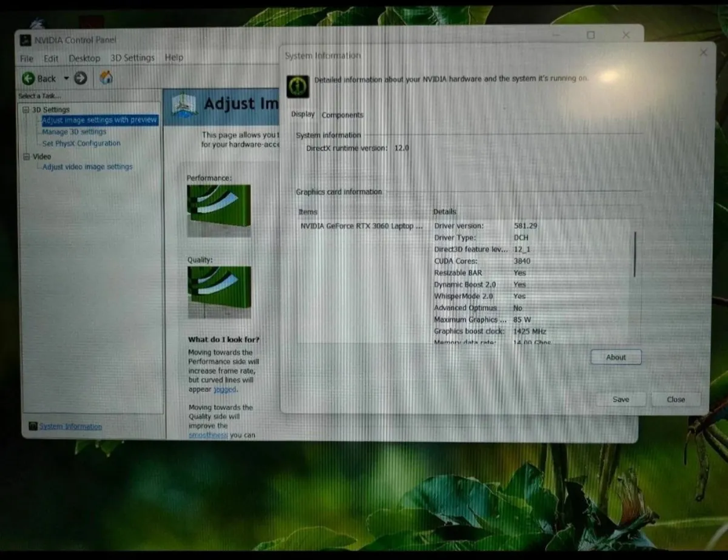
Task: Collapse the Video tree node
Action: [x=26, y=157]
